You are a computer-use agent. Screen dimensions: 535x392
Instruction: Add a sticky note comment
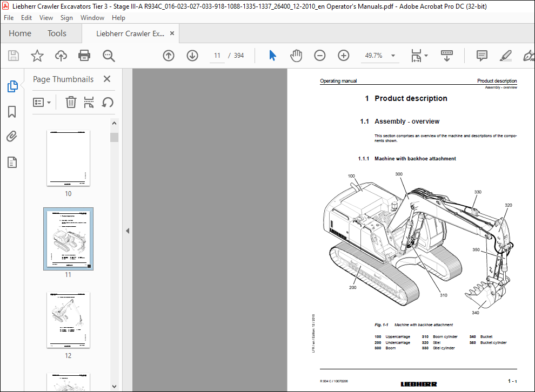click(482, 56)
